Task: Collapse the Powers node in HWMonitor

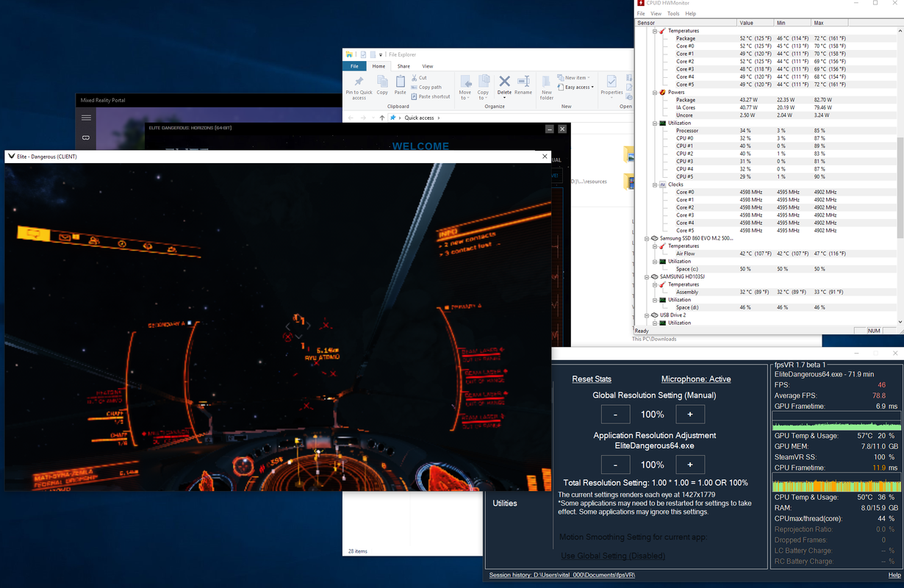Action: (x=655, y=93)
